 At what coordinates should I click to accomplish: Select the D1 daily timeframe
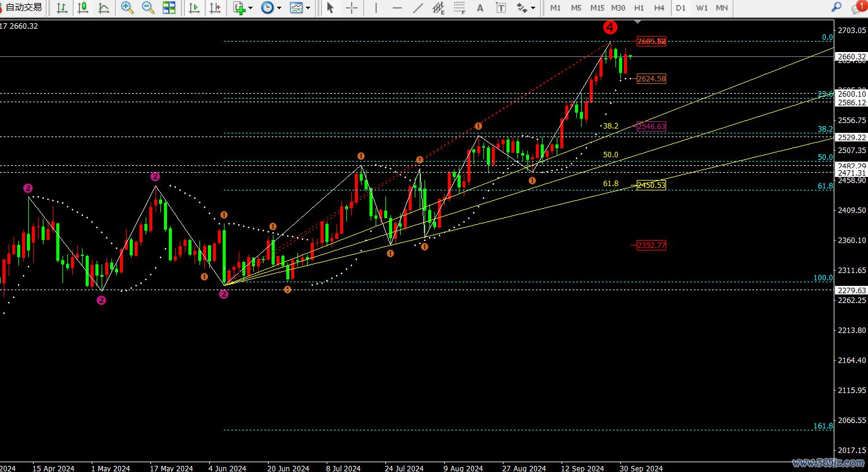[x=681, y=8]
